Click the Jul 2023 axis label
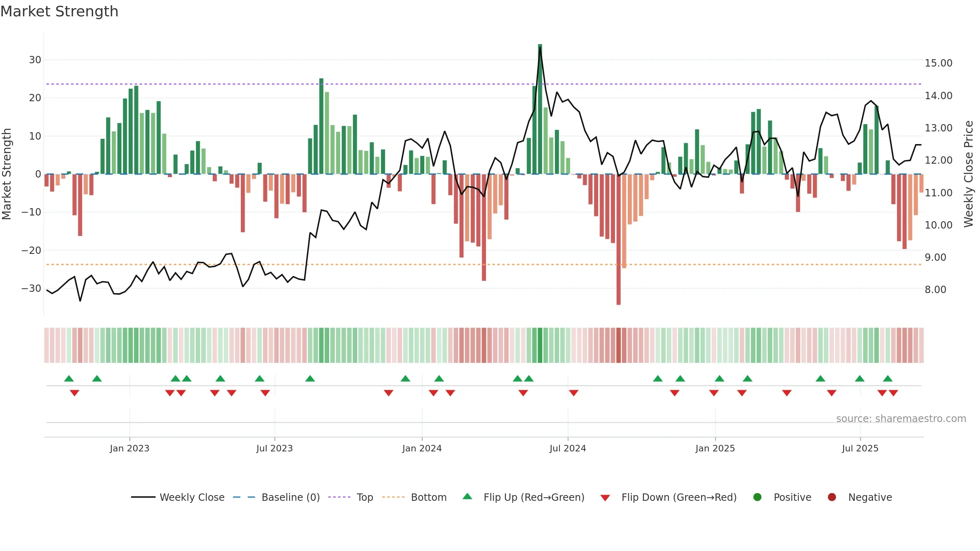This screenshot has height=551, width=980. pos(274,448)
